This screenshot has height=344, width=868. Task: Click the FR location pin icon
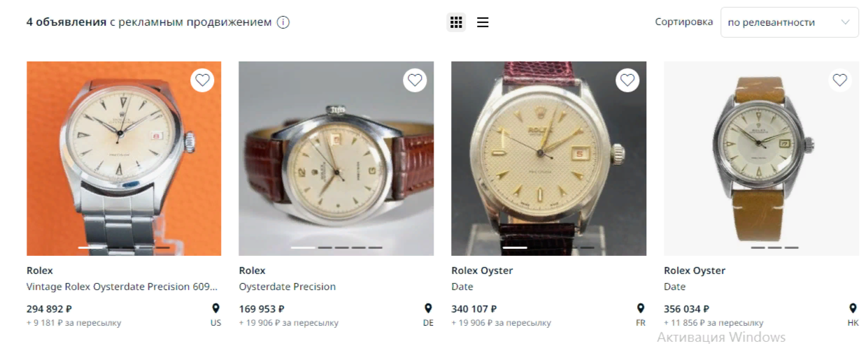[x=640, y=308]
